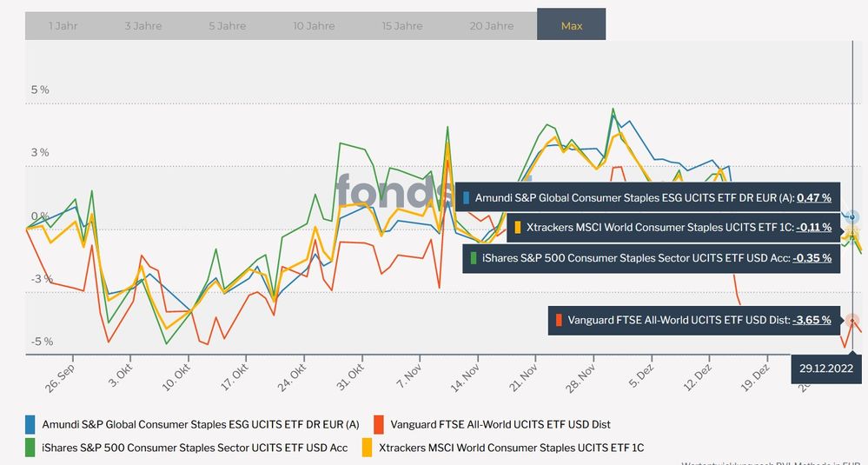Click the 29.12.2022 date marker
Screen dimensions: 868x465
(827, 368)
